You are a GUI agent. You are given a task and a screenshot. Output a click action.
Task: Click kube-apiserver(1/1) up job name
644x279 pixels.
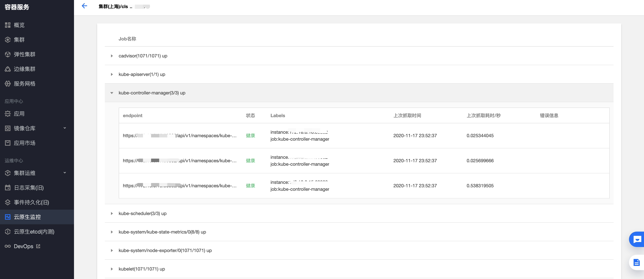coord(142,75)
